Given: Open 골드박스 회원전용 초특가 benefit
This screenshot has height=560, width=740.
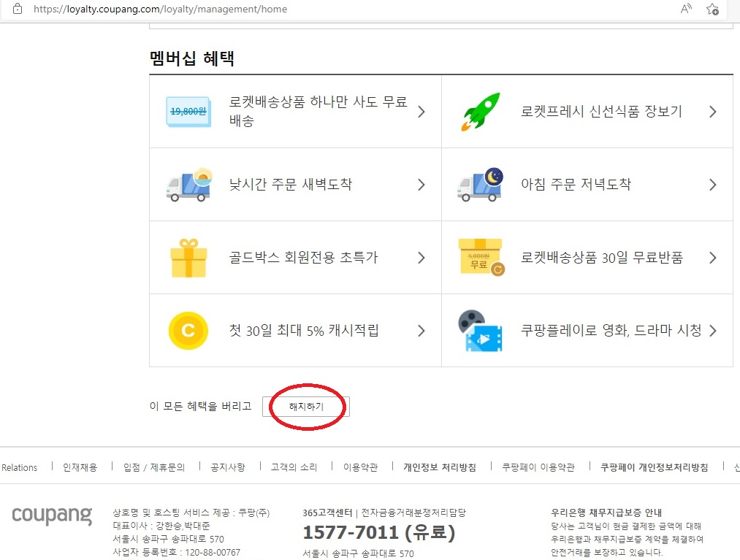Looking at the screenshot, I should tap(295, 258).
